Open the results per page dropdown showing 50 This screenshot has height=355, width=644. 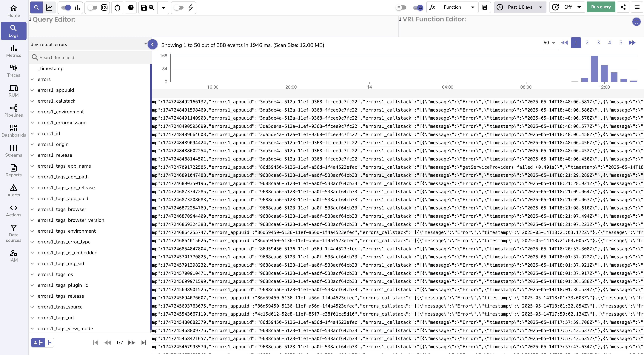(x=549, y=42)
